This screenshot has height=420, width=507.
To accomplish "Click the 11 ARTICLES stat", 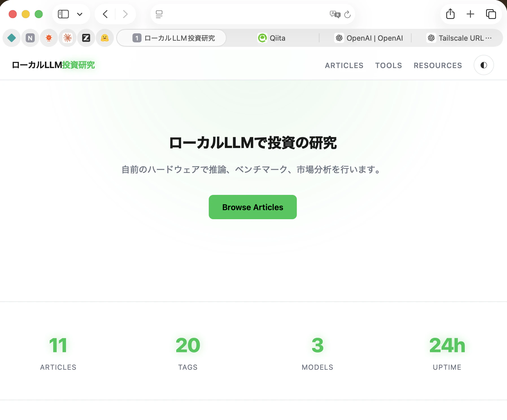I will [58, 354].
